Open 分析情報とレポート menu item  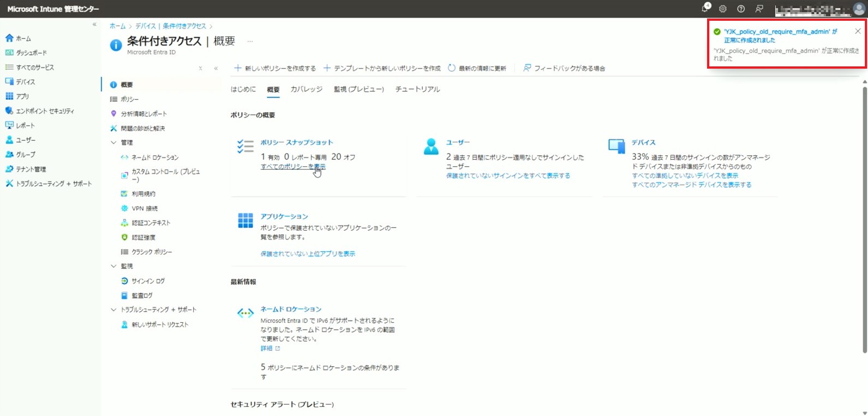tap(143, 113)
